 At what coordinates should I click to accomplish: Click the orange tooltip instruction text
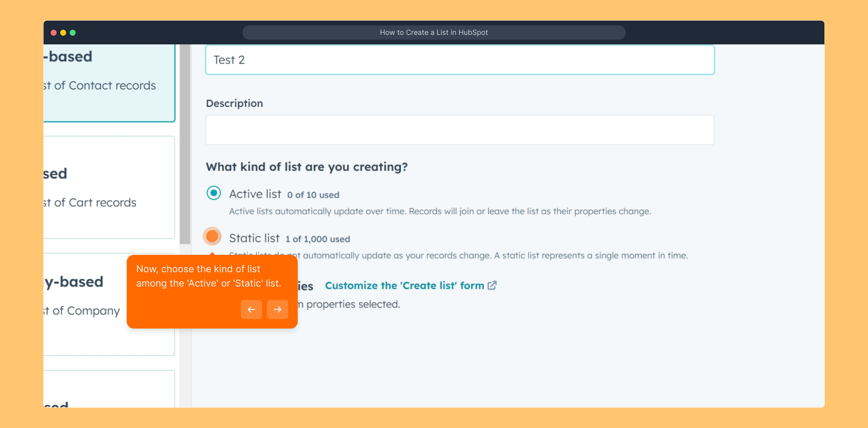click(209, 276)
